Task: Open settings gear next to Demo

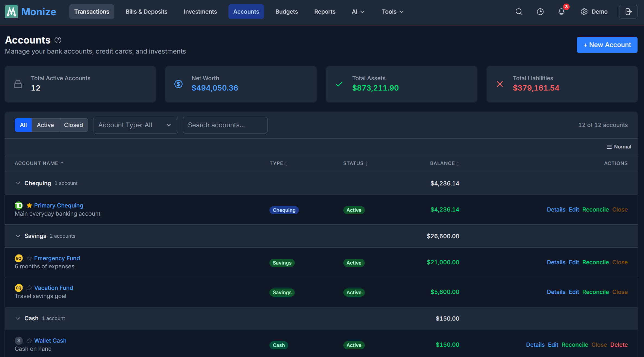Action: tap(584, 12)
